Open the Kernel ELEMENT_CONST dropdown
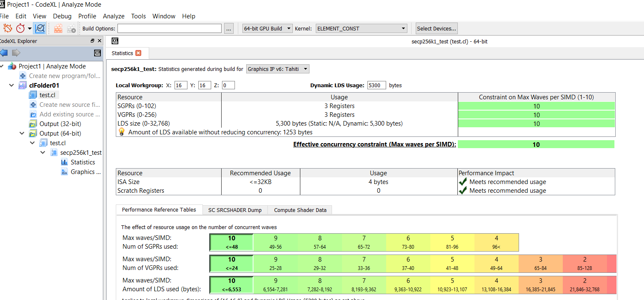The image size is (644, 300). click(362, 28)
